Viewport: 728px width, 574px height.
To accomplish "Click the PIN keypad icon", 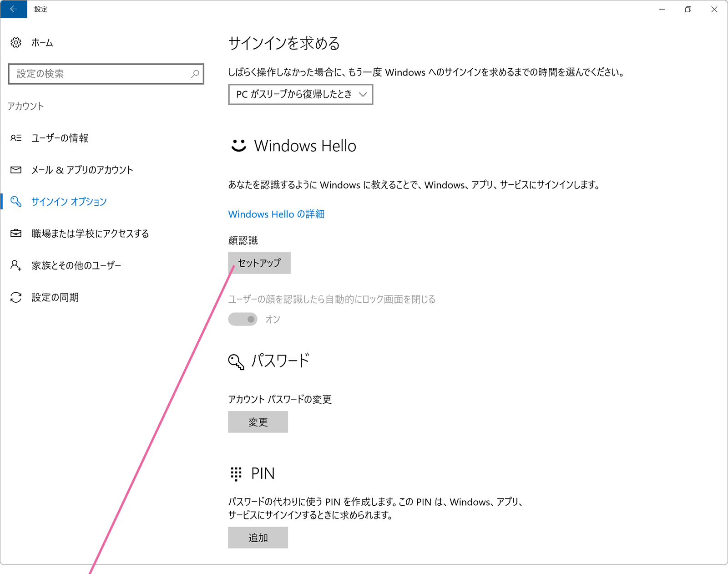I will (x=236, y=474).
